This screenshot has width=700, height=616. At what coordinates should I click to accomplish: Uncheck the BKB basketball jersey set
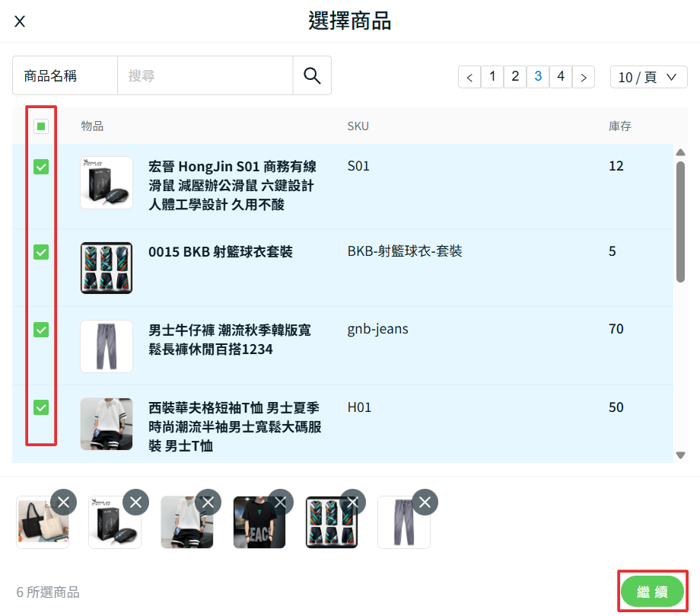click(x=41, y=252)
